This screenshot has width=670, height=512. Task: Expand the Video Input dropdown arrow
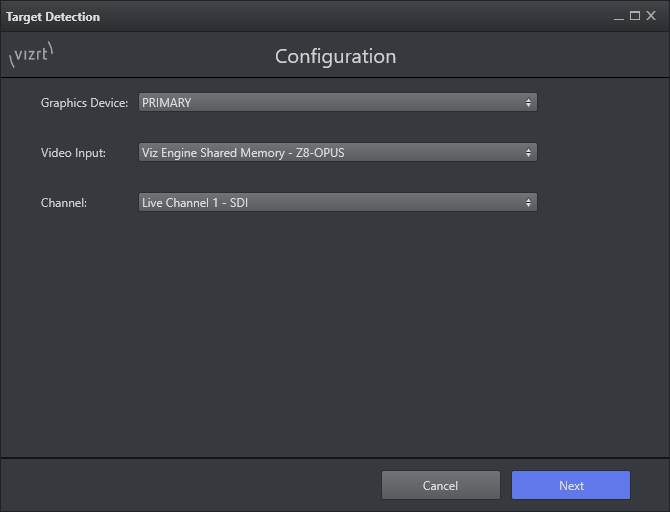528,153
